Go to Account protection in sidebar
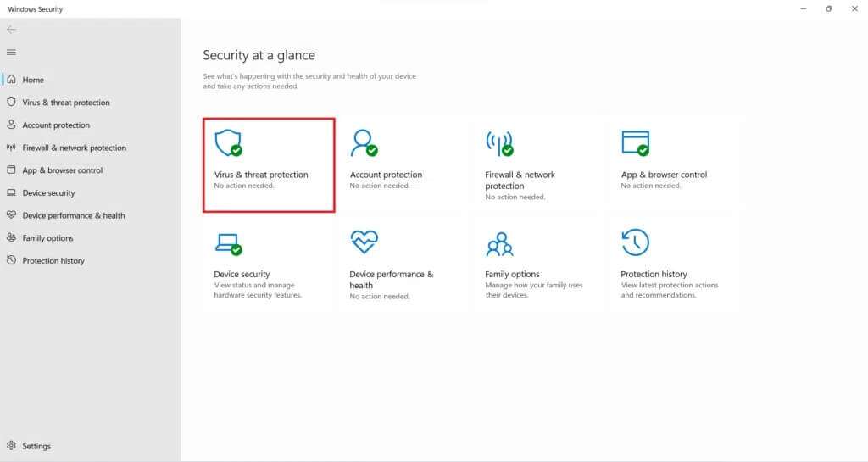The image size is (868, 462). click(x=56, y=125)
